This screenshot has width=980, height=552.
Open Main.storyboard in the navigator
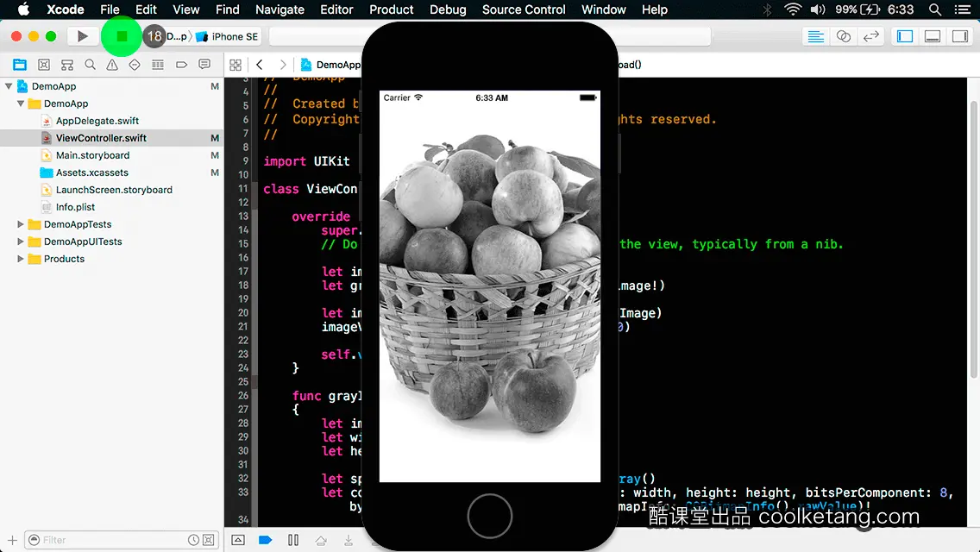tap(92, 155)
